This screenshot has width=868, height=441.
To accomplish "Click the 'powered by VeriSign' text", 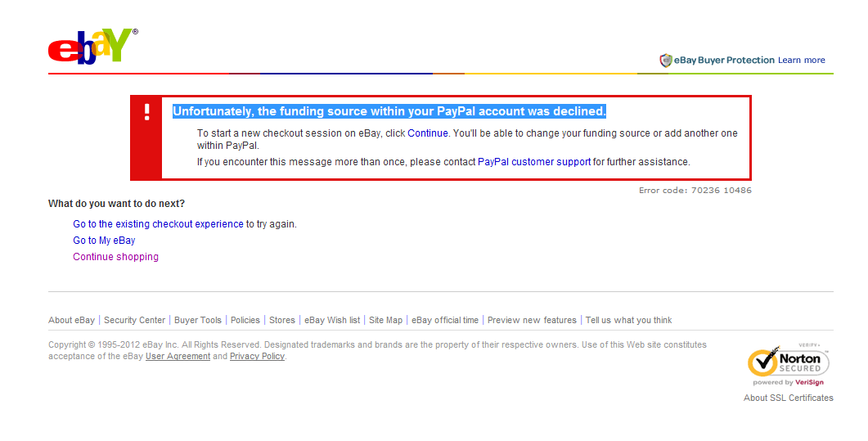I will (x=789, y=382).
